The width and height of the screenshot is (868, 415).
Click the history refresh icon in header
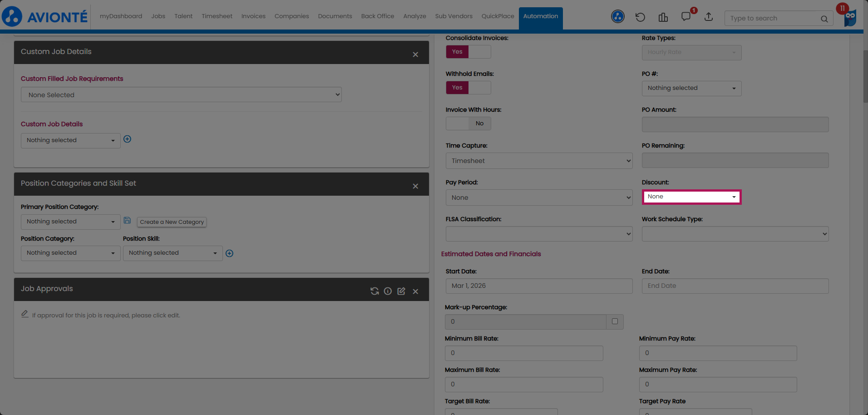640,17
